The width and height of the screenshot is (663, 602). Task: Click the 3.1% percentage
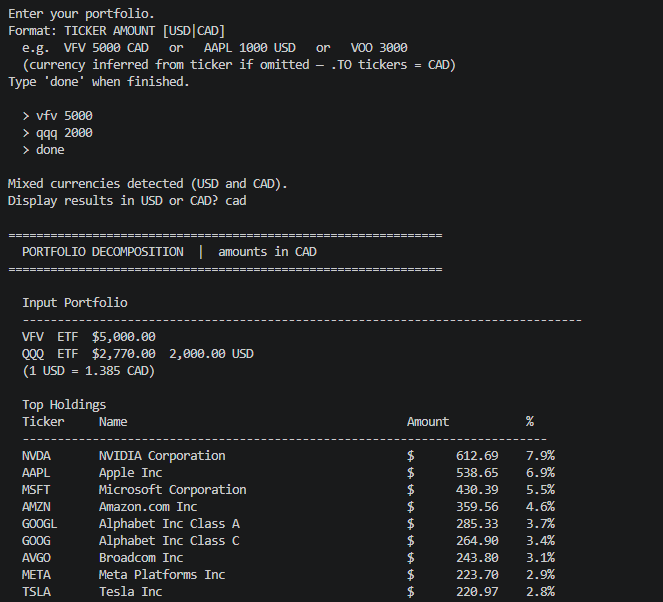540,558
